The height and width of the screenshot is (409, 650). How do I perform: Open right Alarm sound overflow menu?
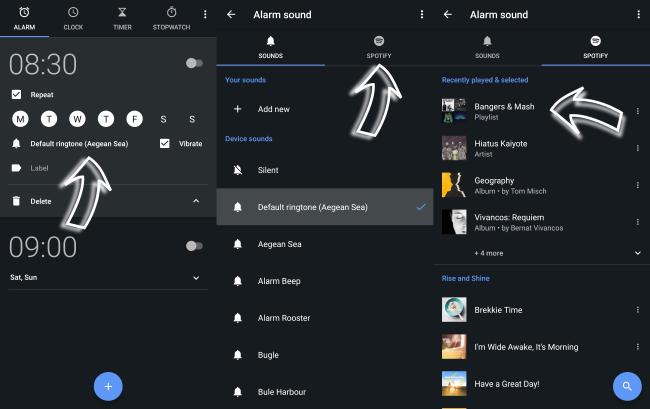[638, 15]
